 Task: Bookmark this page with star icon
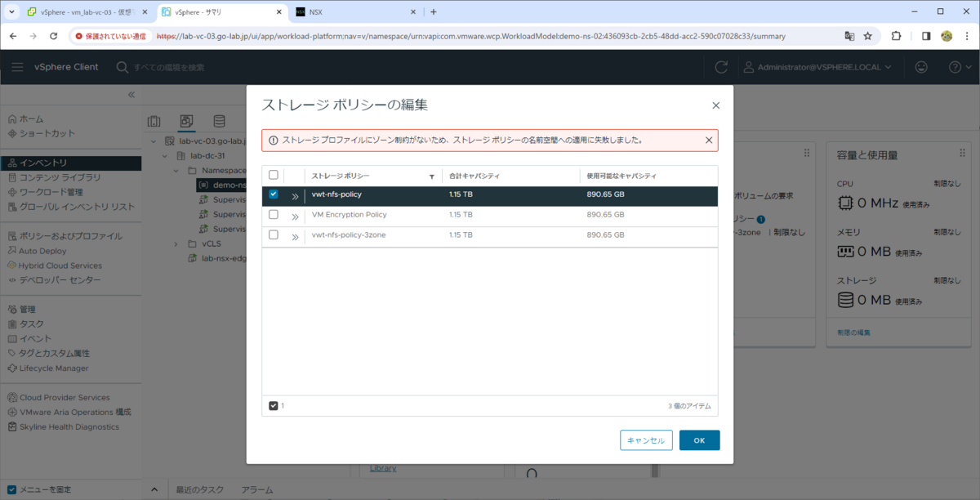tap(867, 36)
